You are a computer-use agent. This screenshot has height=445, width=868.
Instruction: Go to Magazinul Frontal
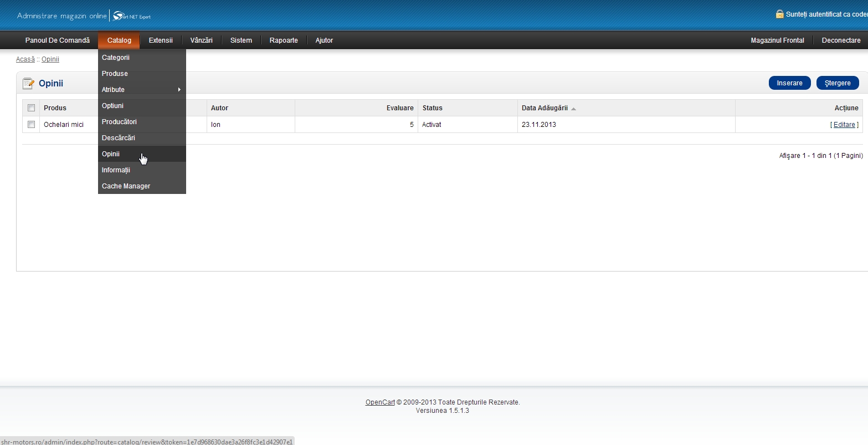click(x=777, y=40)
